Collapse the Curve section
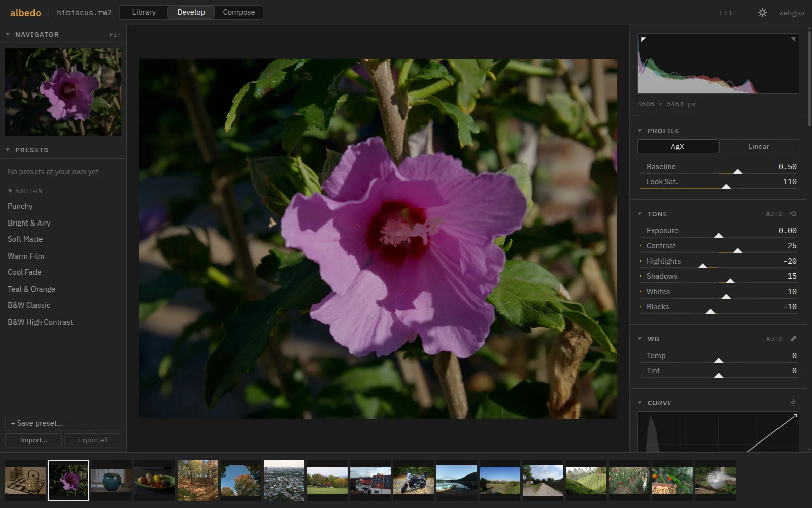Screen dimensions: 812x508 pyautogui.click(x=640, y=403)
